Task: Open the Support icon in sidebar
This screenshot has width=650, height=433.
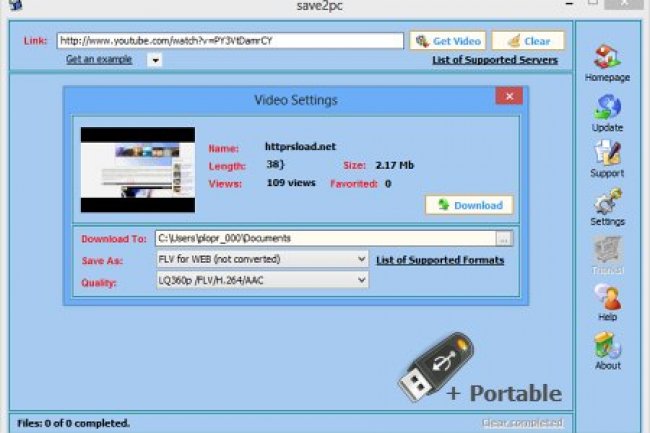Action: click(x=607, y=153)
